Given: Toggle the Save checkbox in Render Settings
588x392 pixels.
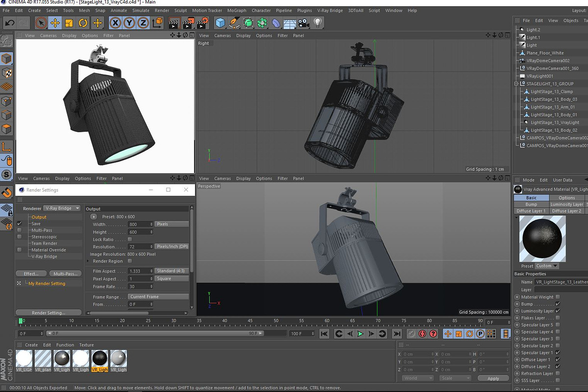Looking at the screenshot, I should point(20,223).
